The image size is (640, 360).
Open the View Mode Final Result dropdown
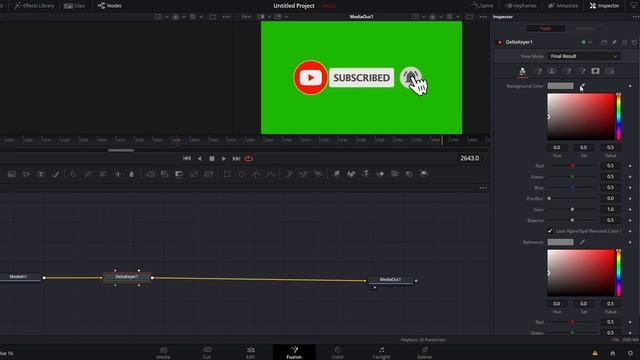[x=584, y=56]
